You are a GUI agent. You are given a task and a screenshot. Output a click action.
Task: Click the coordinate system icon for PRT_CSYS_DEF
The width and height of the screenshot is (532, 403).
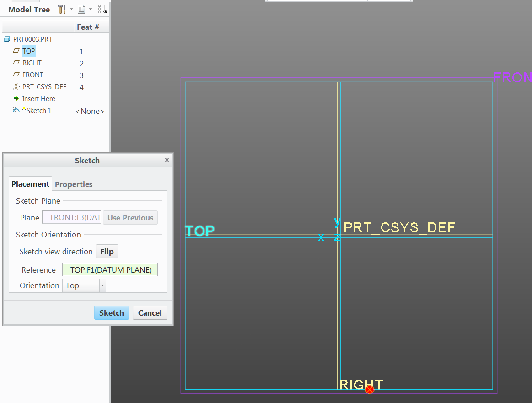tap(16, 86)
